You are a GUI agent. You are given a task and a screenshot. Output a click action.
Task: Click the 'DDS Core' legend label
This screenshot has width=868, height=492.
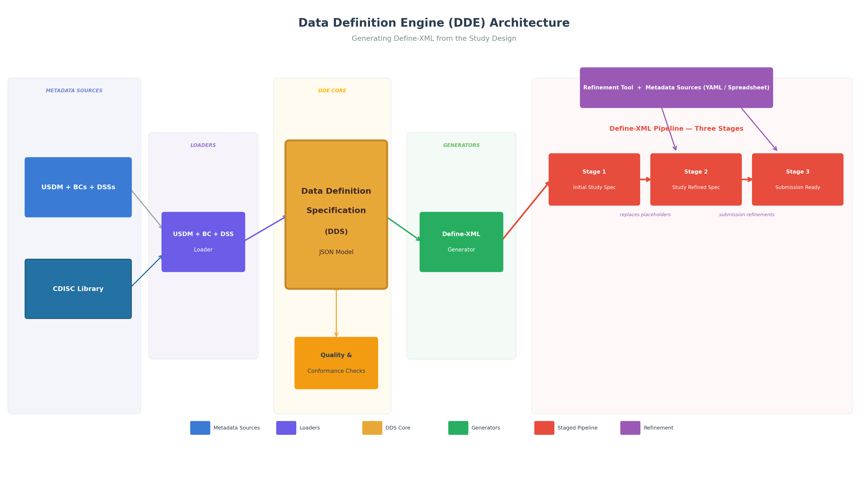coord(398,428)
